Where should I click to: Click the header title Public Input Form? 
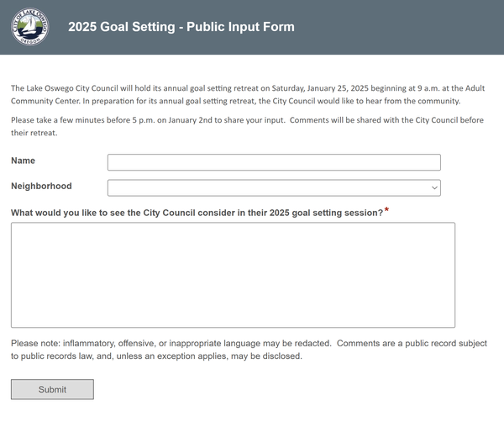(181, 27)
